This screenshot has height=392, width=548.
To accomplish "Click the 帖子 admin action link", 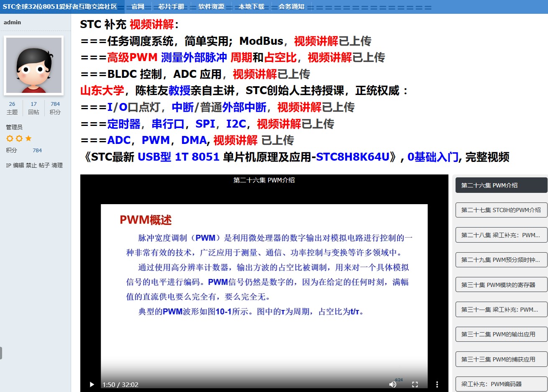I will click(44, 165).
